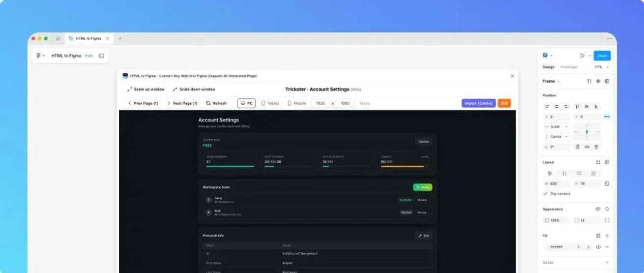Edit the Y position field

(586, 117)
